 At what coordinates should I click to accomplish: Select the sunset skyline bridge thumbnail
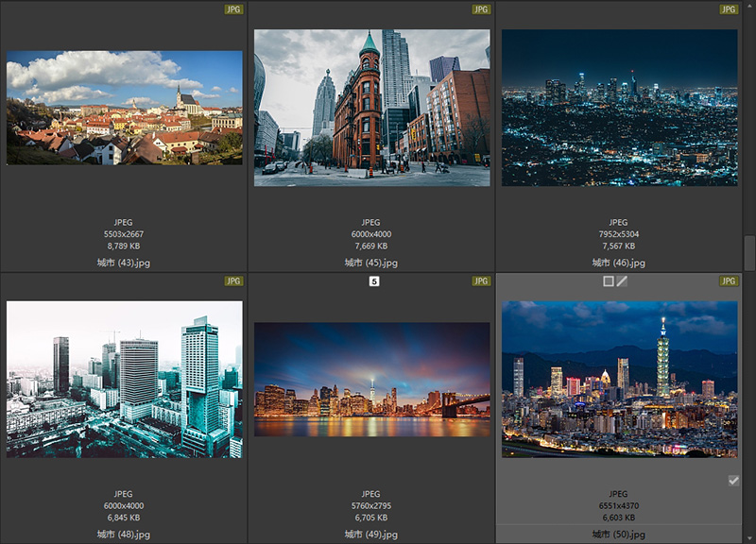tap(371, 380)
